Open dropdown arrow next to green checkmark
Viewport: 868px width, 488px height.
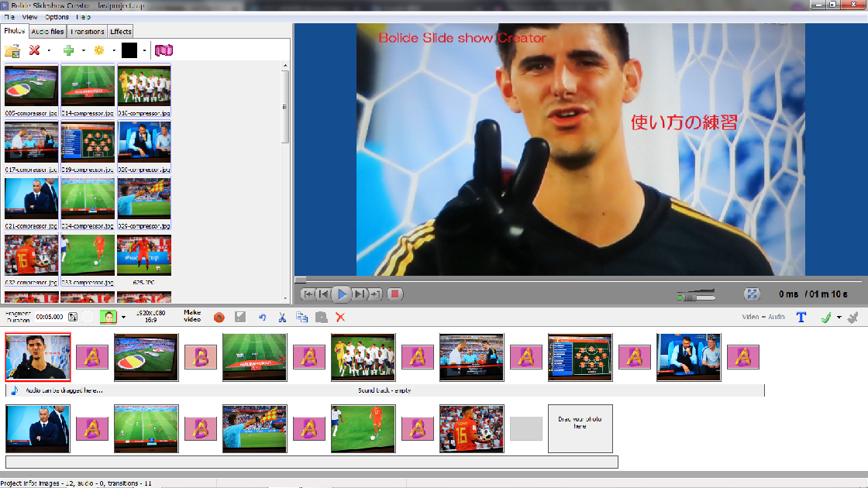point(839,317)
